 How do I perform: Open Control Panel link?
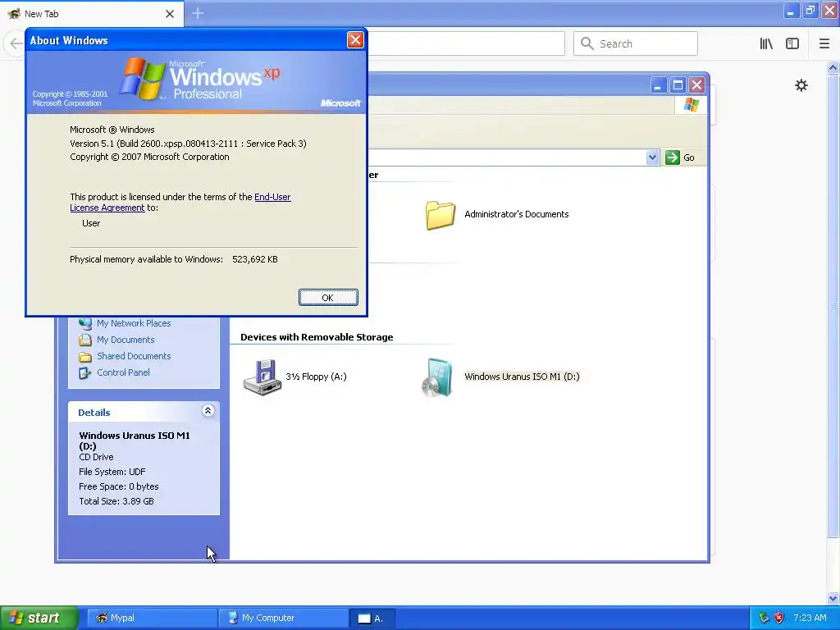(x=123, y=372)
